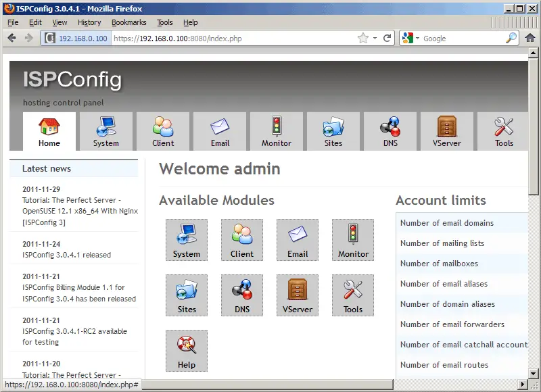
Task: Click the browser Back arrow button
Action: point(11,38)
